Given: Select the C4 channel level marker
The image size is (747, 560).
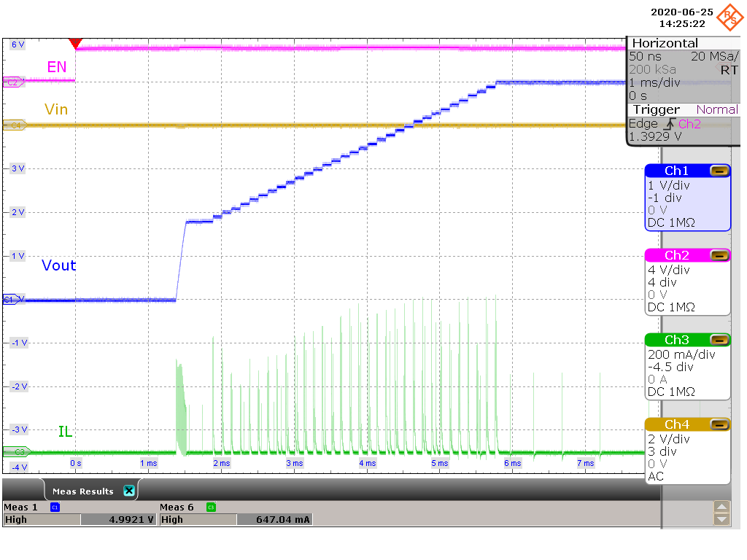Looking at the screenshot, I should click(x=11, y=125).
